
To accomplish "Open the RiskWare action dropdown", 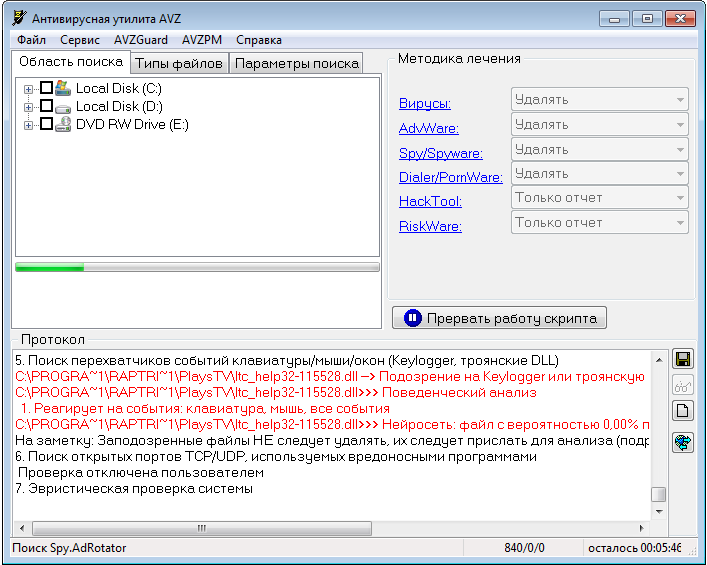I will coord(600,222).
